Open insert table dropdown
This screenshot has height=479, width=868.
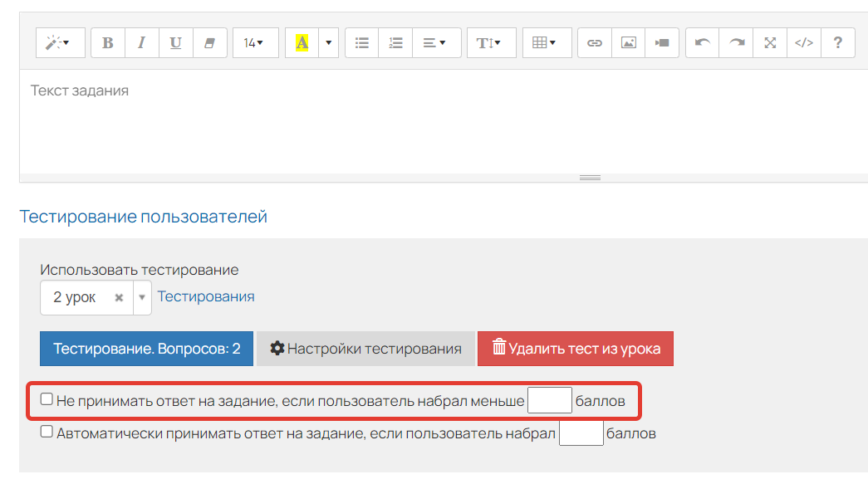click(x=547, y=42)
